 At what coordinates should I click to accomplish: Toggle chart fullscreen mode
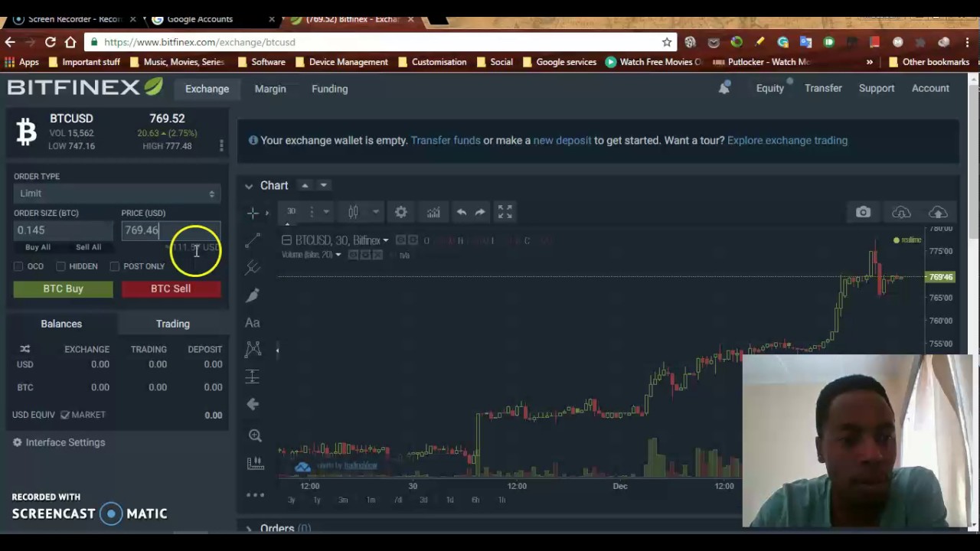pos(505,212)
